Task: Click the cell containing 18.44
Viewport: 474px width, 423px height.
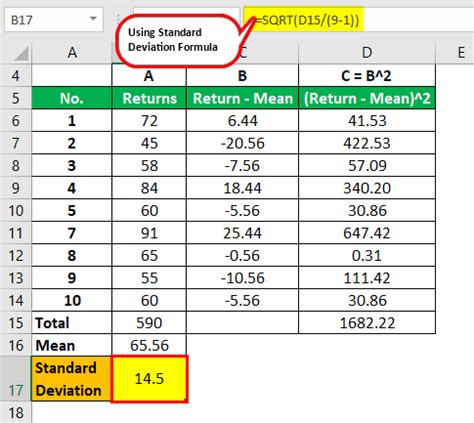Action: tap(243, 188)
